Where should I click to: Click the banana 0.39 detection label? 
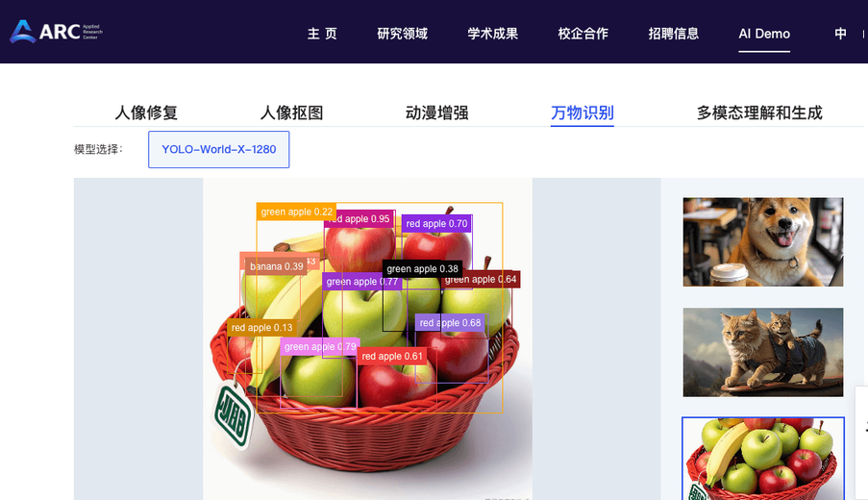click(276, 266)
